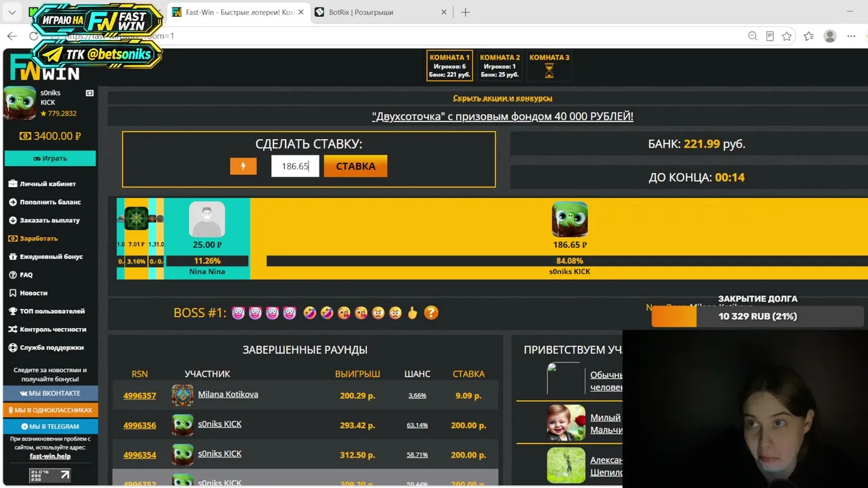
Task: Click the teal Играть button
Action: coord(50,158)
